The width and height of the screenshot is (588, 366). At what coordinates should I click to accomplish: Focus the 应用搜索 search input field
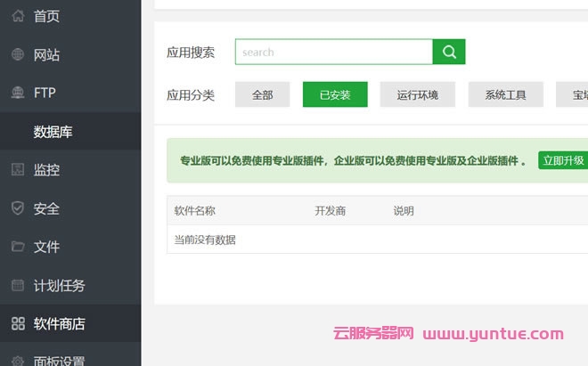333,52
